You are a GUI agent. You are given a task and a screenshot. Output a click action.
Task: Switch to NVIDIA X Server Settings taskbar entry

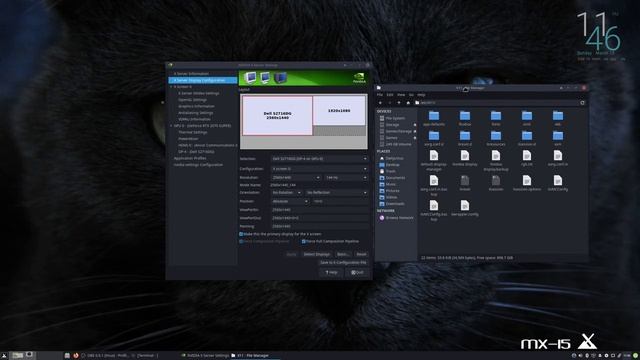tap(205, 356)
